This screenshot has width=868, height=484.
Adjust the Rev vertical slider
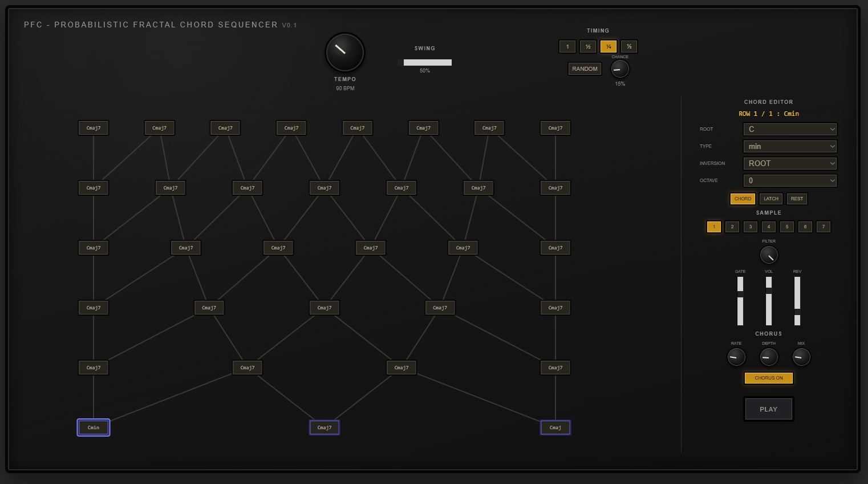coord(797,301)
